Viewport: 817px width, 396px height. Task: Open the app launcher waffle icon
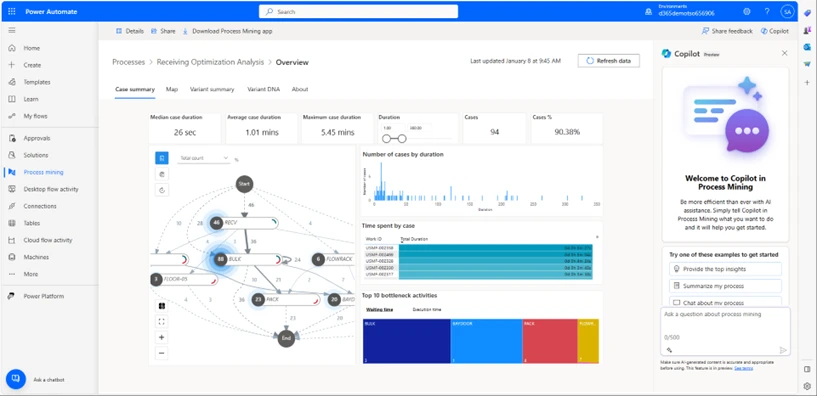pos(11,11)
